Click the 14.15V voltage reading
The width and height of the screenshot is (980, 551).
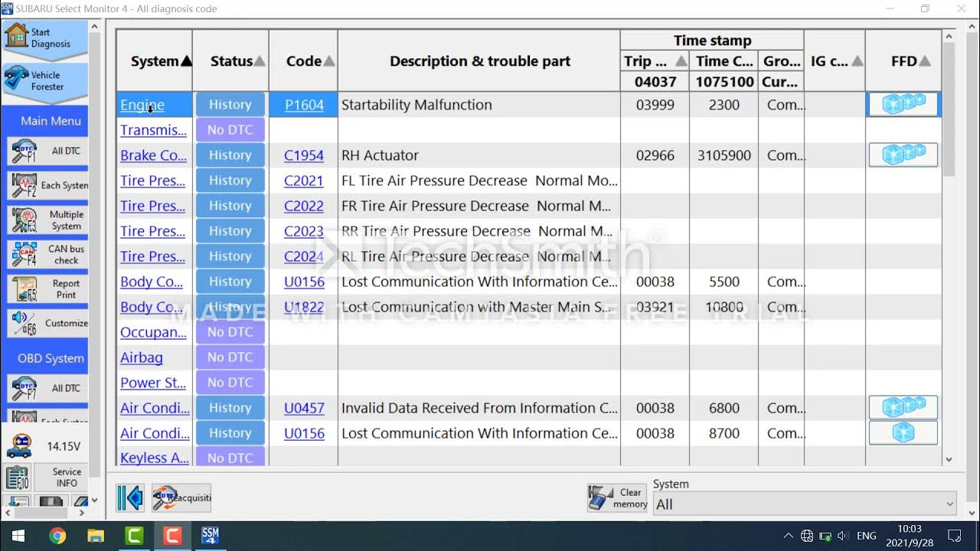tap(64, 446)
